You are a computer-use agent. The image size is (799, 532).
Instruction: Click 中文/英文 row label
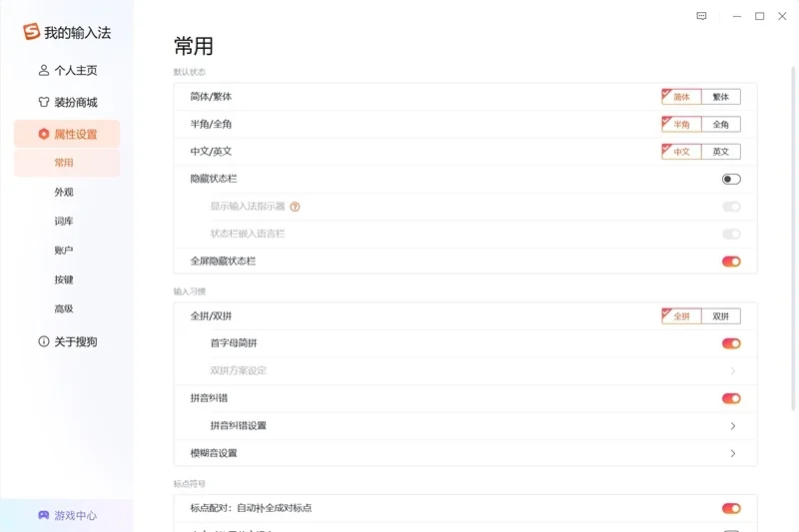(x=211, y=152)
